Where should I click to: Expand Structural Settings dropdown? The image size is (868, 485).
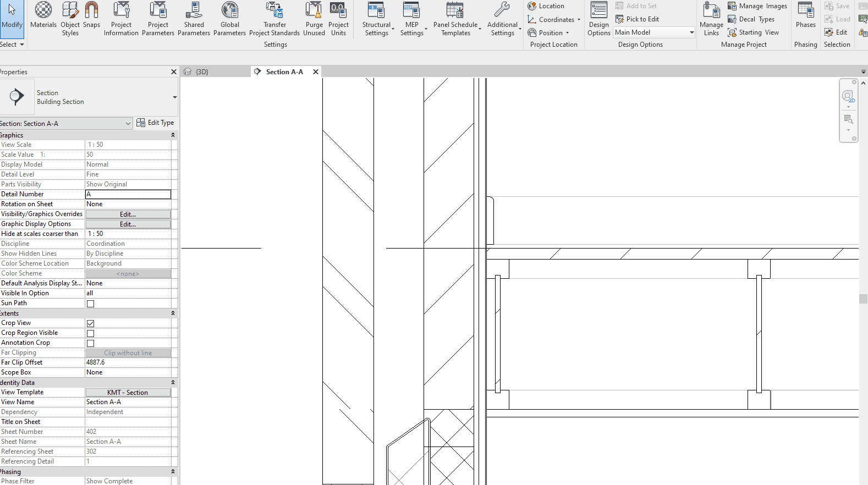pyautogui.click(x=378, y=19)
